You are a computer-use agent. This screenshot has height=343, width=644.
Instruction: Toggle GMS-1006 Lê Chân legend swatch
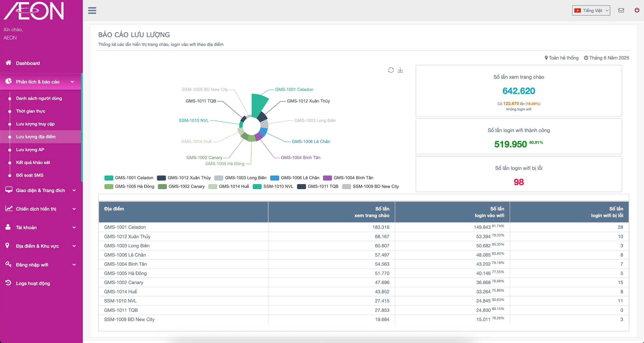(274, 178)
